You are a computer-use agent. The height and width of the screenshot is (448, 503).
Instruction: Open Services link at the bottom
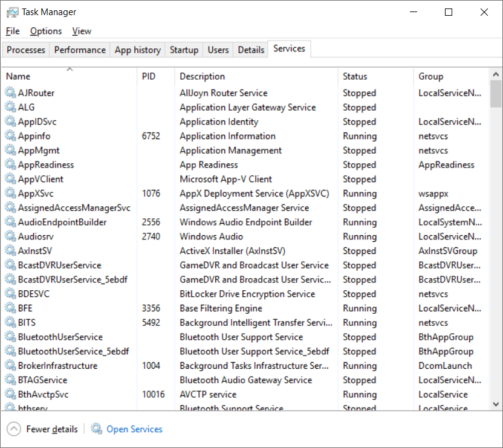tap(134, 429)
